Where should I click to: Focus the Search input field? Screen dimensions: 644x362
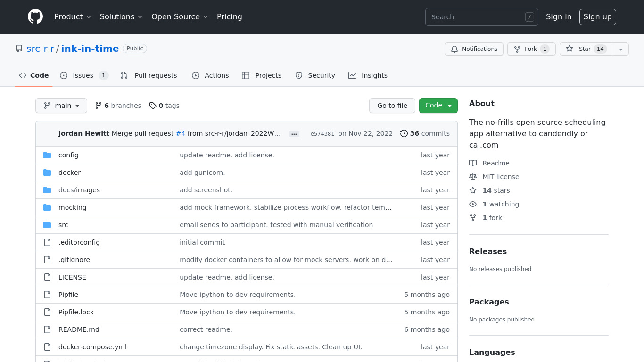482,17
